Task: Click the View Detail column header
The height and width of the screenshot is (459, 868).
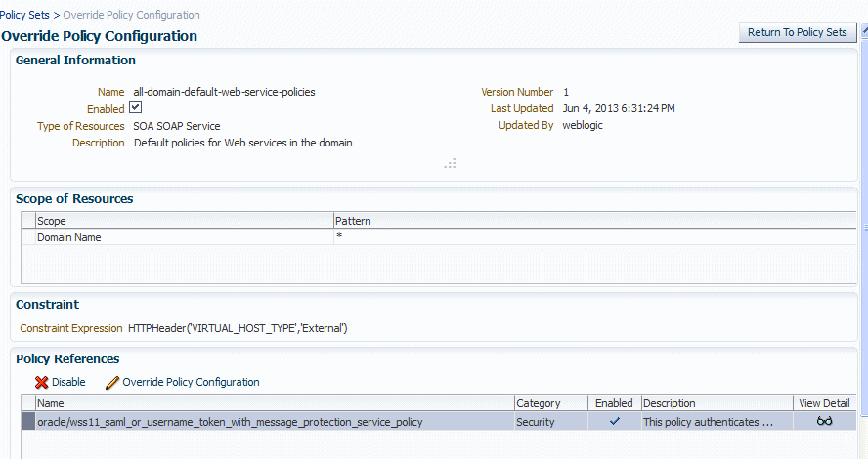Action: [824, 403]
